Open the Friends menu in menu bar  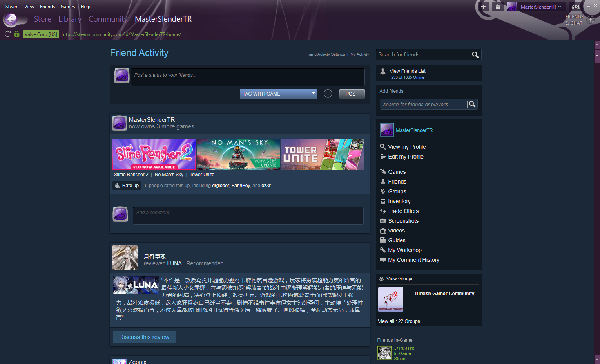click(x=47, y=7)
